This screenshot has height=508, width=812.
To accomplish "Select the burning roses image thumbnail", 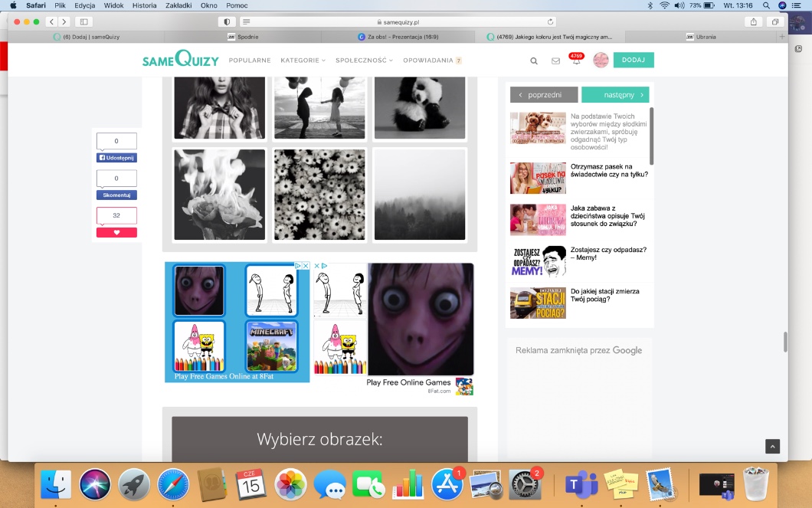I will pos(220,195).
